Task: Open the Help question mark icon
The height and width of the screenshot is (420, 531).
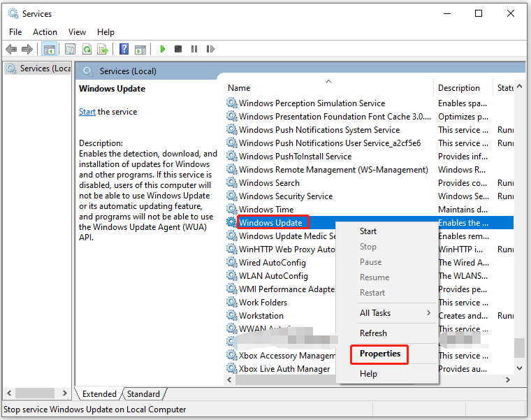Action: pos(124,49)
